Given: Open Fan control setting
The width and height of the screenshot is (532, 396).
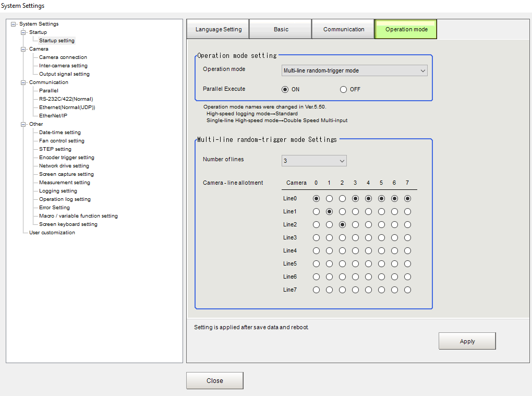Looking at the screenshot, I should coord(62,140).
